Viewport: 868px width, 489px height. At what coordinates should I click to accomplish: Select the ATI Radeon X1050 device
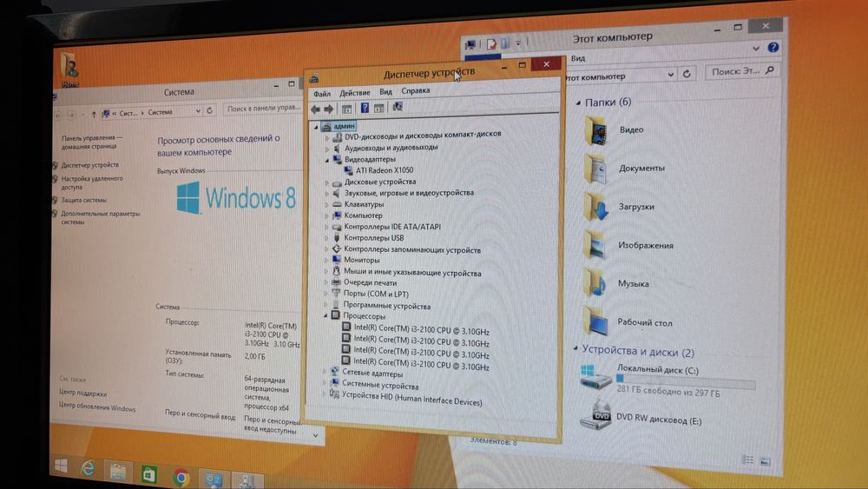point(385,170)
